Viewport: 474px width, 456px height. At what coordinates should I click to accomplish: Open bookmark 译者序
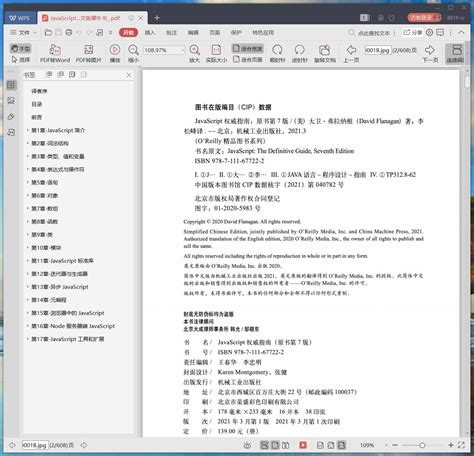point(39,91)
